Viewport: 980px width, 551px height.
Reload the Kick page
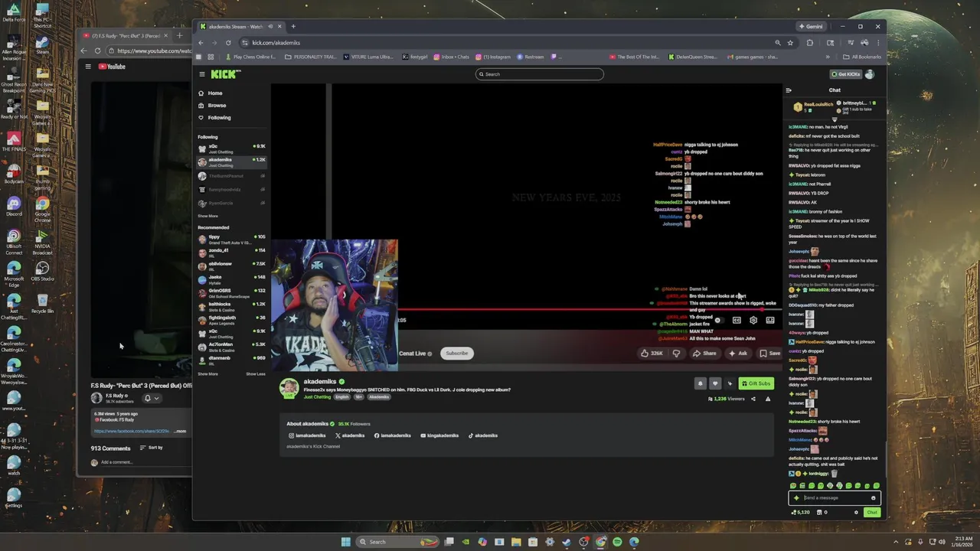(228, 43)
